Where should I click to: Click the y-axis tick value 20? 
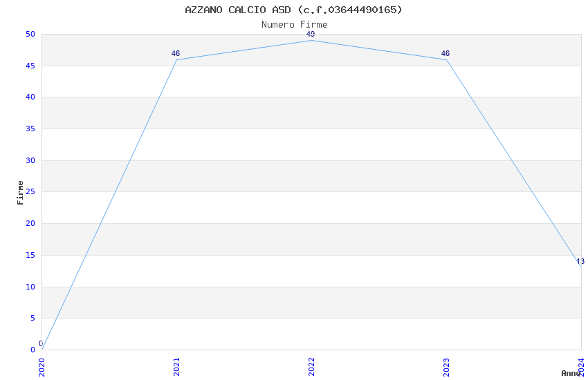click(x=30, y=223)
